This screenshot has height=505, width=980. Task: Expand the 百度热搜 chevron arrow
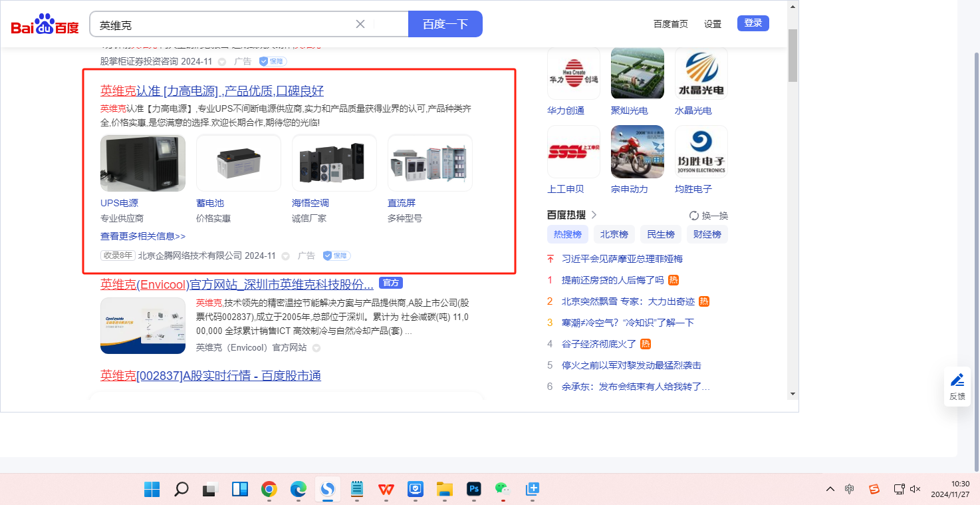coord(594,214)
